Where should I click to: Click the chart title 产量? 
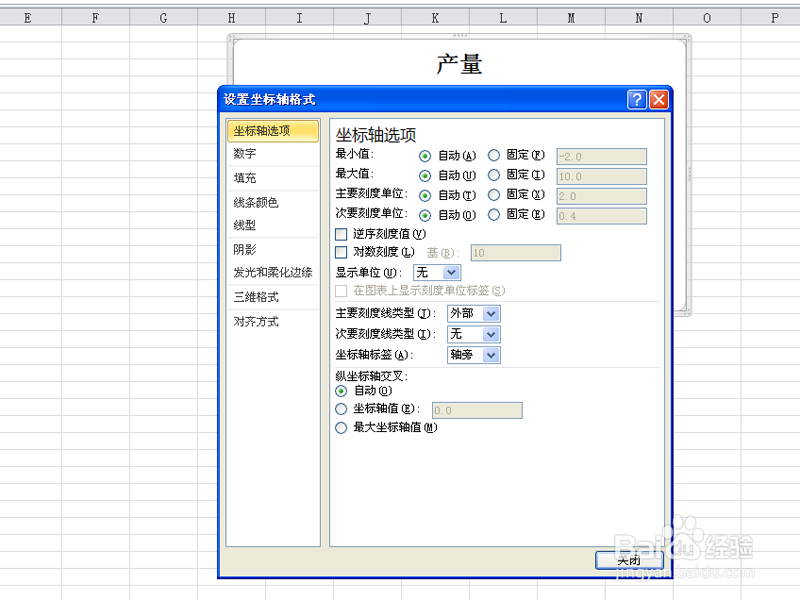point(459,64)
